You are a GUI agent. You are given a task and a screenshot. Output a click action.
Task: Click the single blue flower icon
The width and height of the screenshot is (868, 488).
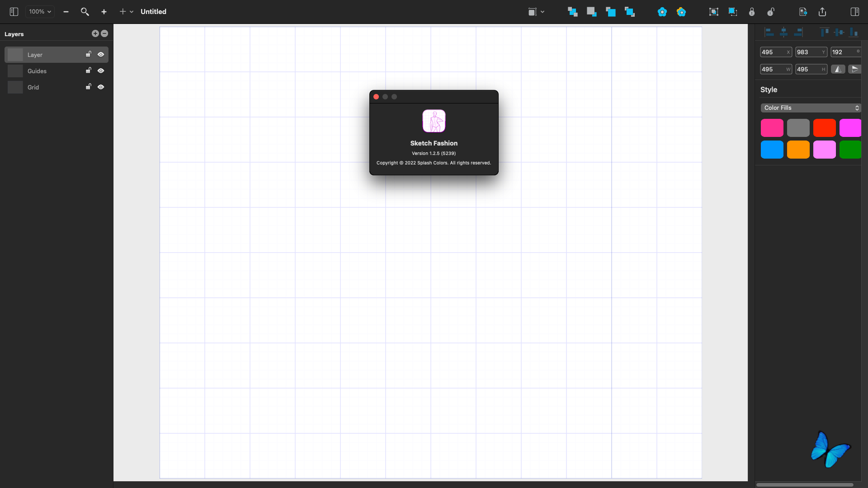662,12
